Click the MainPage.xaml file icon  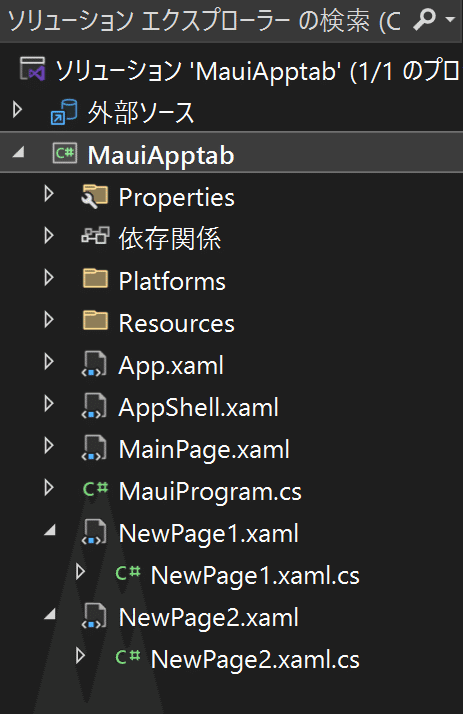pyautogui.click(x=94, y=448)
